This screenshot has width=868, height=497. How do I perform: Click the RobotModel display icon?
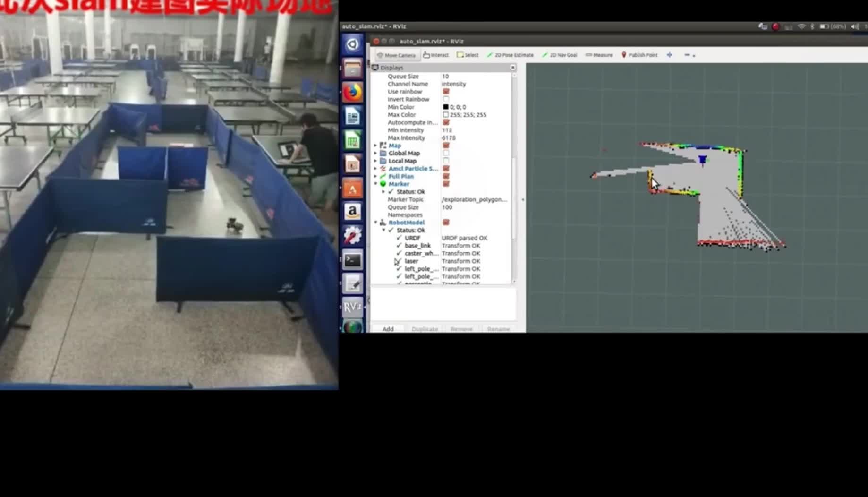pos(383,223)
